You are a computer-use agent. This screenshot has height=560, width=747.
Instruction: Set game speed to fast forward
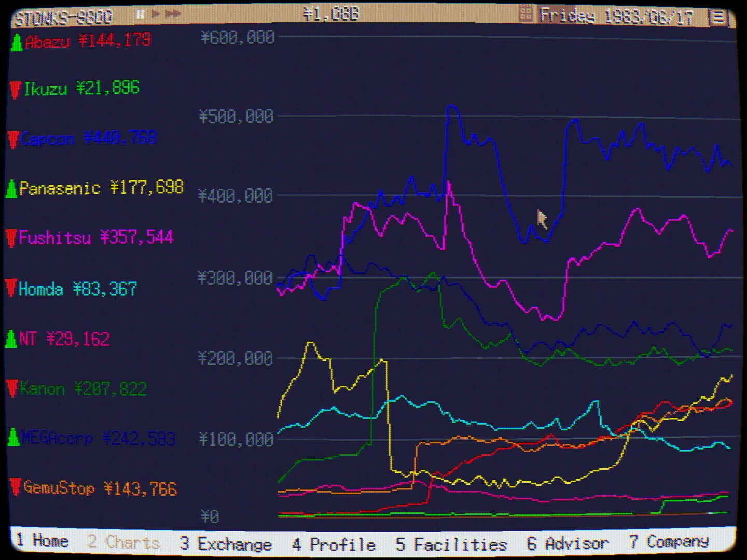click(x=173, y=14)
